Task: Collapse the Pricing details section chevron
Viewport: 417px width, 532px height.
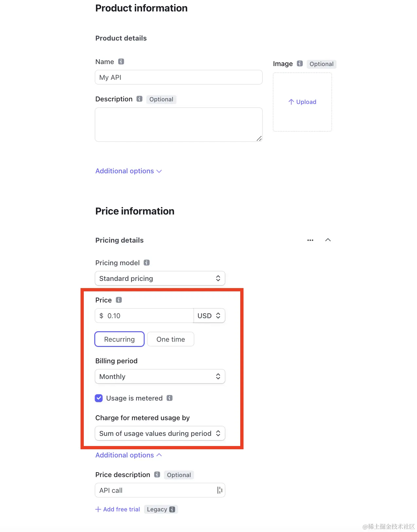Action: tap(328, 240)
